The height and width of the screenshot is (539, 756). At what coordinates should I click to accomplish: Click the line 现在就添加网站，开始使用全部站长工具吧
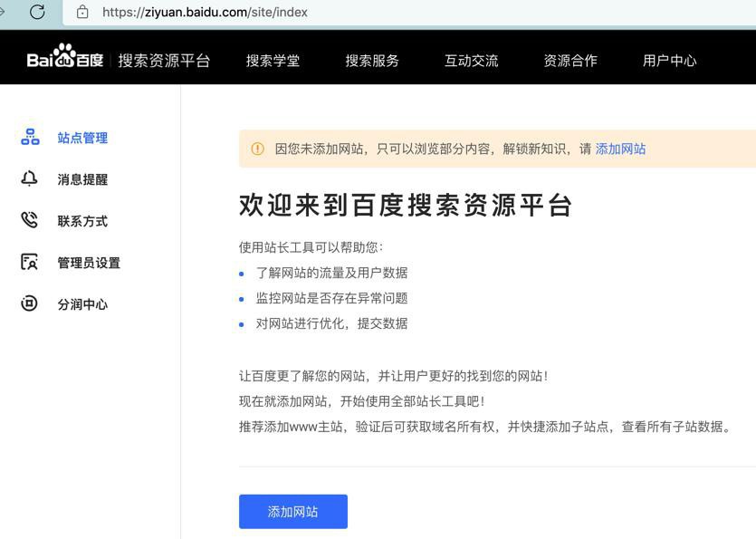click(361, 401)
